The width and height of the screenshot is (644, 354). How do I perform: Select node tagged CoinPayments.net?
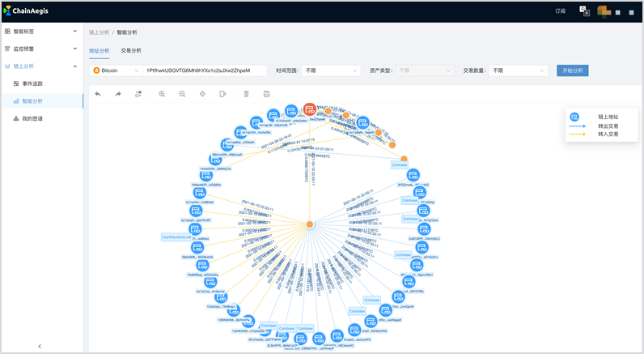(x=195, y=229)
